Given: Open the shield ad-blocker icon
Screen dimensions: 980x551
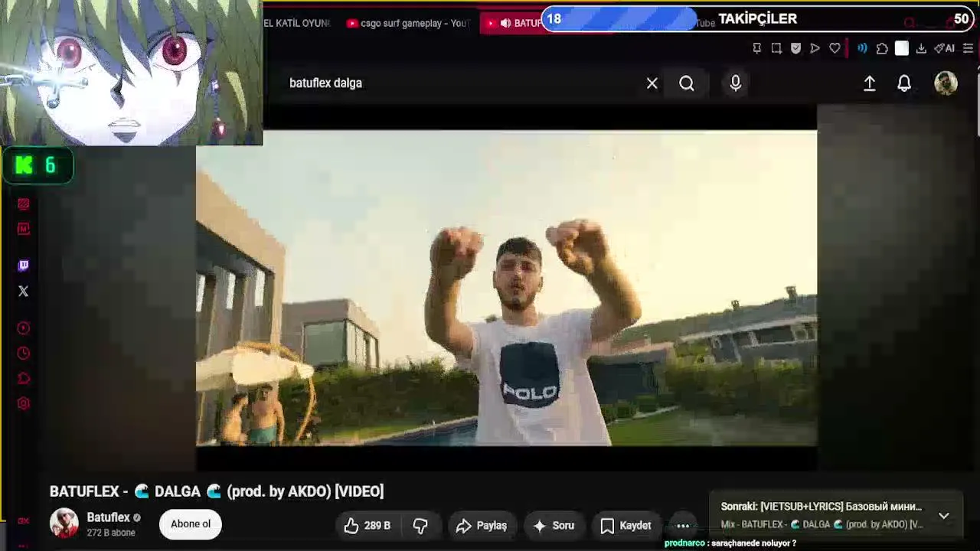Looking at the screenshot, I should [x=795, y=48].
